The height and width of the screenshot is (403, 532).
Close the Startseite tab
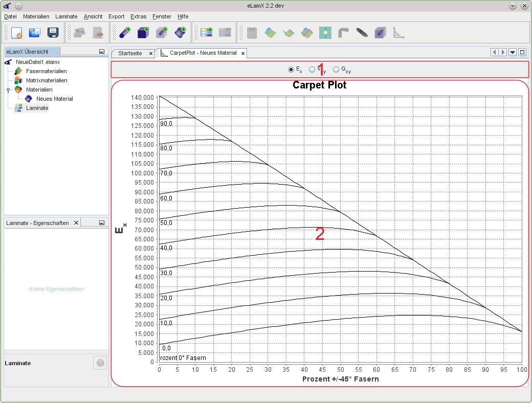coord(151,54)
